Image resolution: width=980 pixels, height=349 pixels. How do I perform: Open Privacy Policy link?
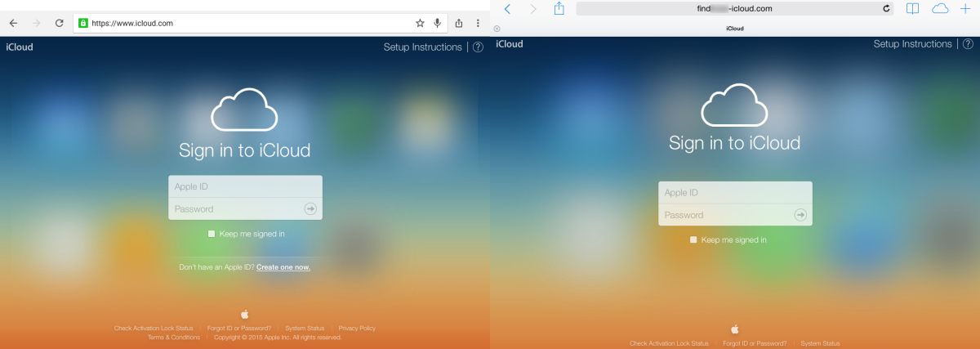(357, 328)
